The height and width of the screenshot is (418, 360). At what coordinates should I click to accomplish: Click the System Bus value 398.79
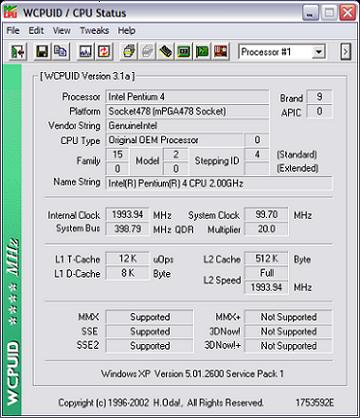tap(127, 229)
